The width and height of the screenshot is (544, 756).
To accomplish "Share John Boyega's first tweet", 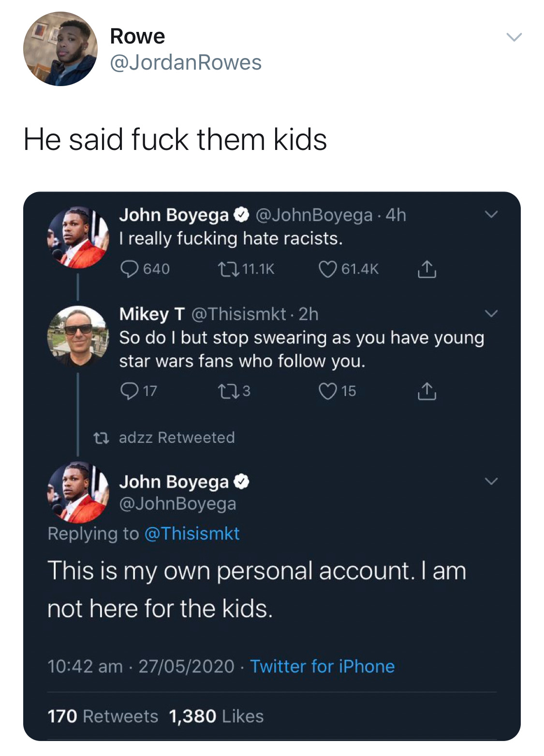I will [426, 269].
